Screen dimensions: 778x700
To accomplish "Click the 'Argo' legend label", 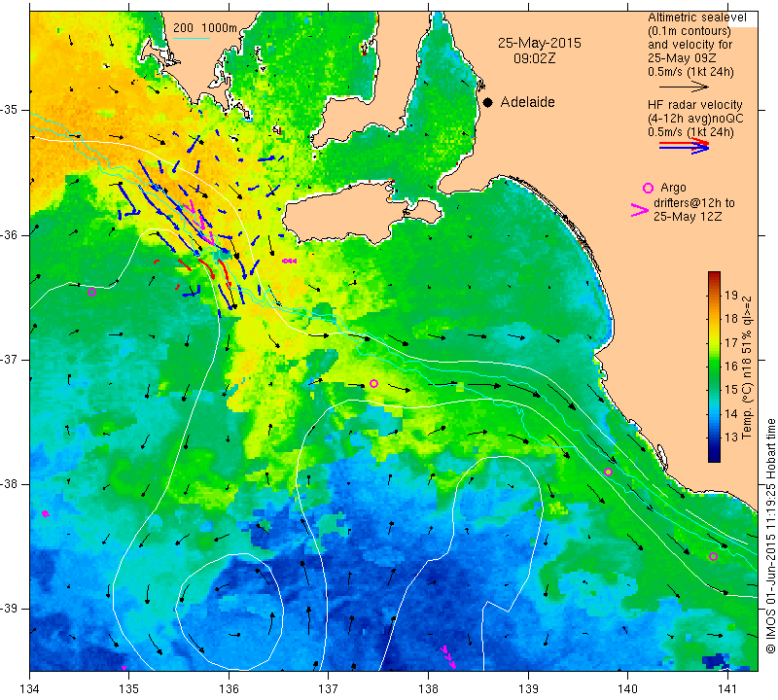I will click(x=673, y=188).
